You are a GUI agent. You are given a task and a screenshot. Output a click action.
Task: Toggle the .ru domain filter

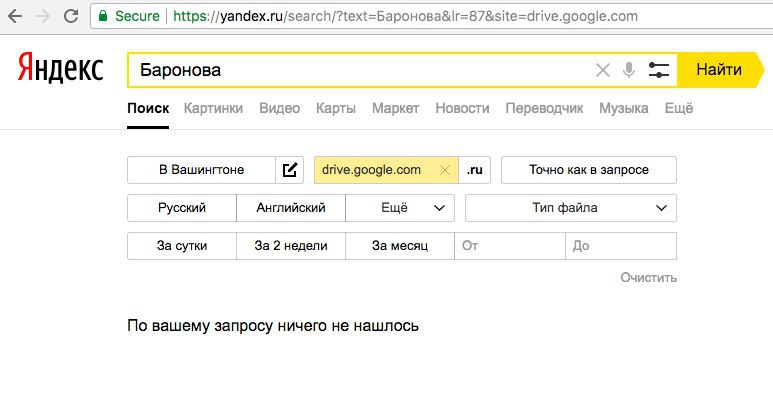(x=474, y=170)
